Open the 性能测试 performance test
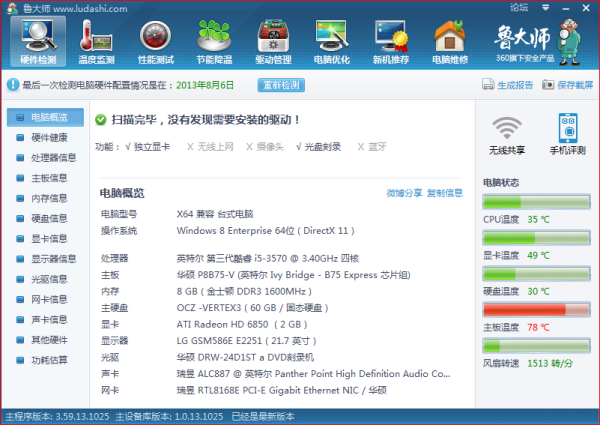 155,42
